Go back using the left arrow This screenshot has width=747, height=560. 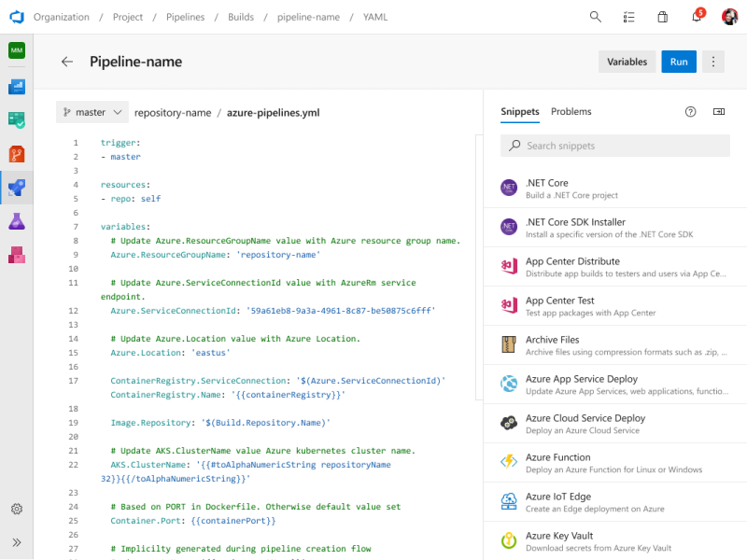point(67,62)
